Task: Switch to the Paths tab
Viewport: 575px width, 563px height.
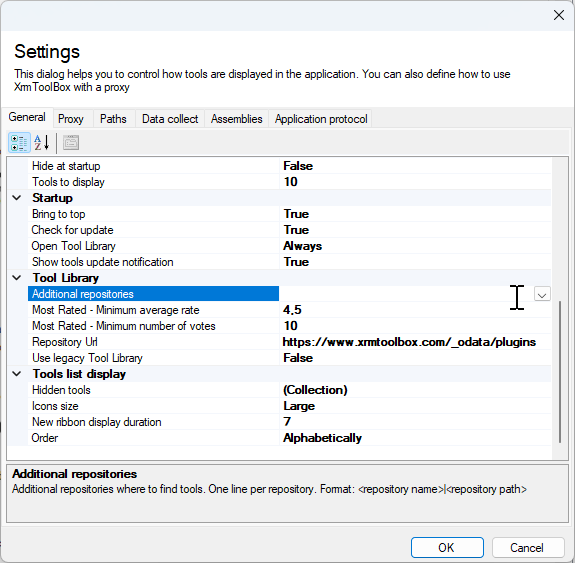Action: pos(113,119)
